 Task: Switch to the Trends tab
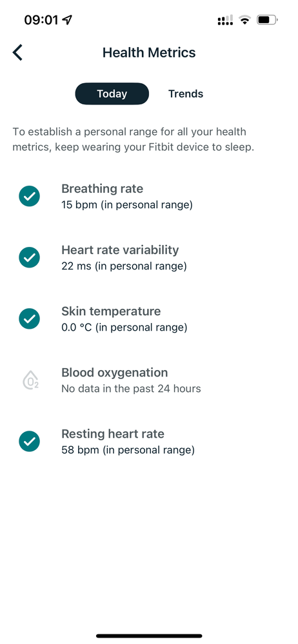[186, 93]
